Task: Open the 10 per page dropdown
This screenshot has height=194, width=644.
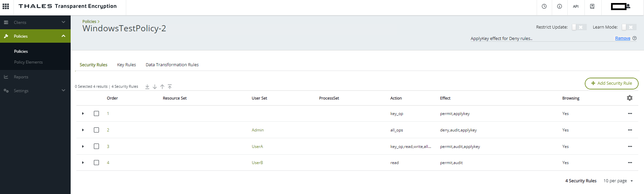Action: pos(618,181)
